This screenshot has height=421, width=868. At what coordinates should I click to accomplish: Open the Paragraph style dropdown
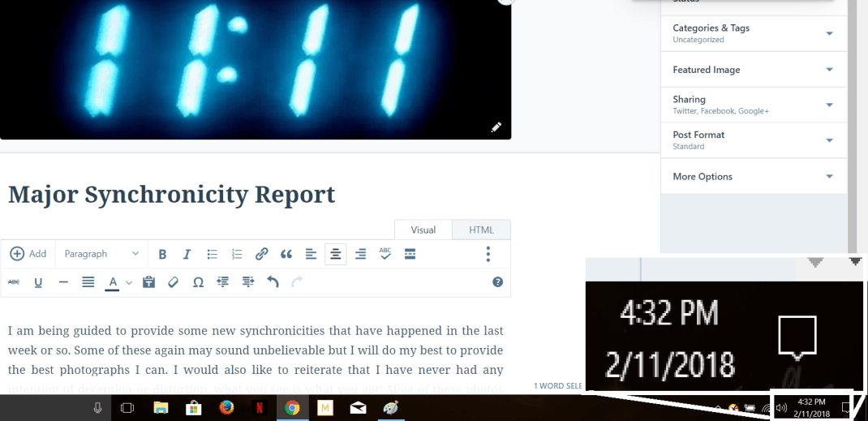(101, 254)
